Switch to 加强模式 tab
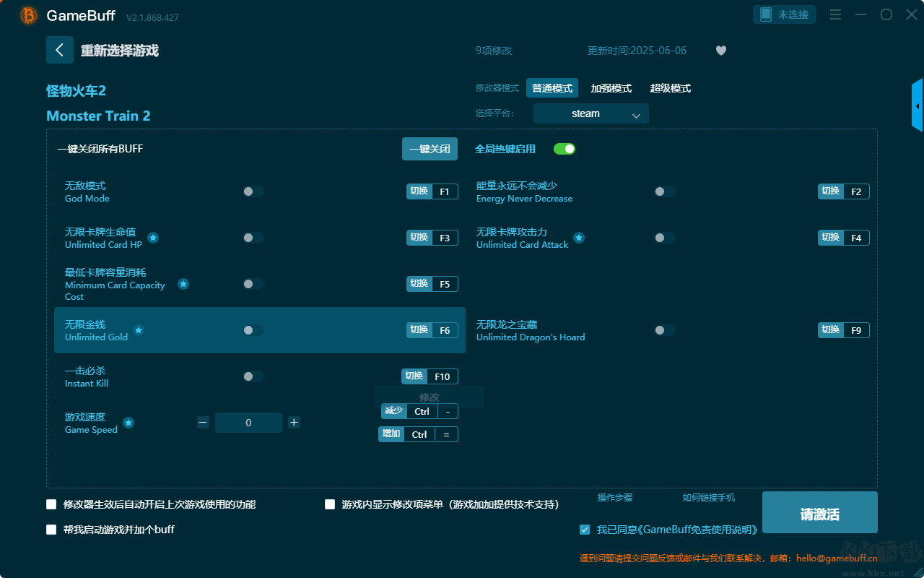Screen dimensions: 924x578 pyautogui.click(x=611, y=88)
